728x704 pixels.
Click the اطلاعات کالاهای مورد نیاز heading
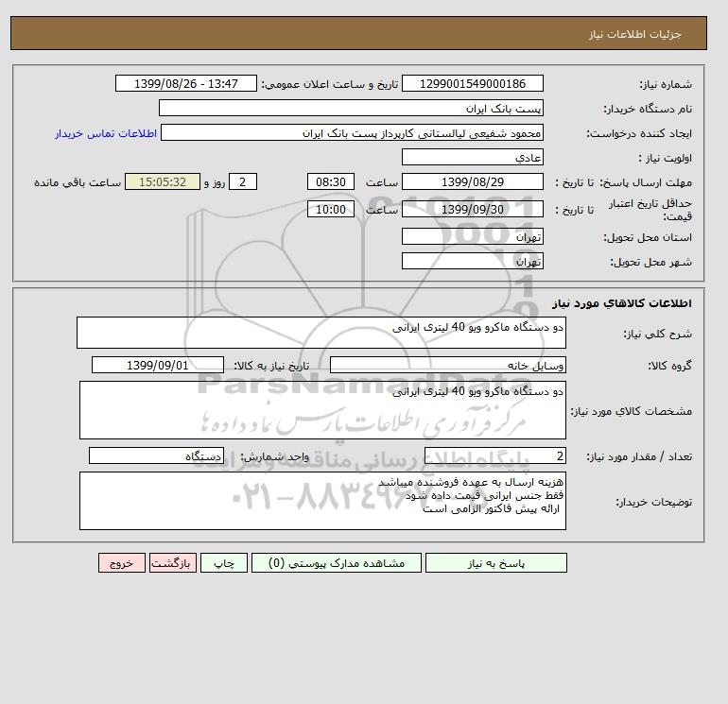[x=622, y=303]
